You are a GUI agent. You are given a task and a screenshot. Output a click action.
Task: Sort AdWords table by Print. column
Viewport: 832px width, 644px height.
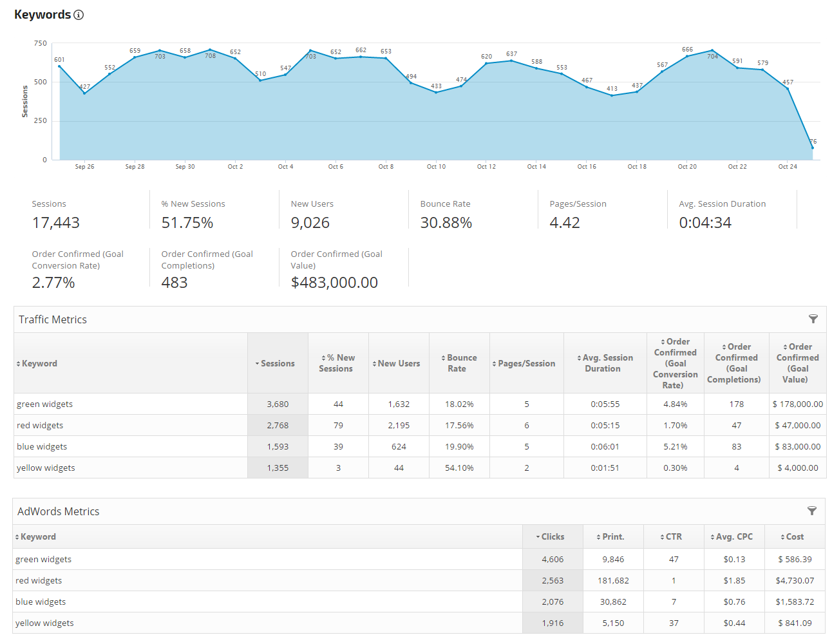click(612, 536)
